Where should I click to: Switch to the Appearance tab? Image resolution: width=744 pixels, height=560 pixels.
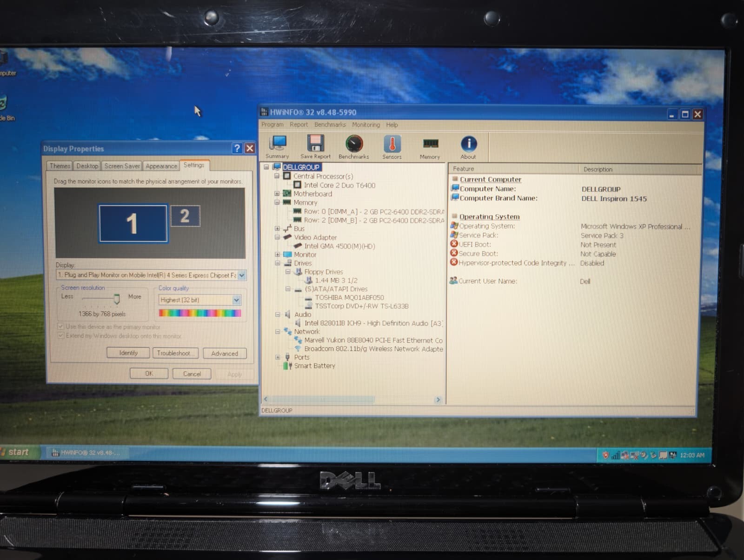(161, 166)
